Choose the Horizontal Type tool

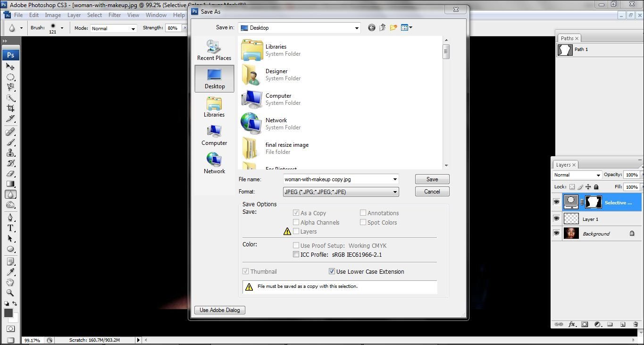(x=10, y=228)
